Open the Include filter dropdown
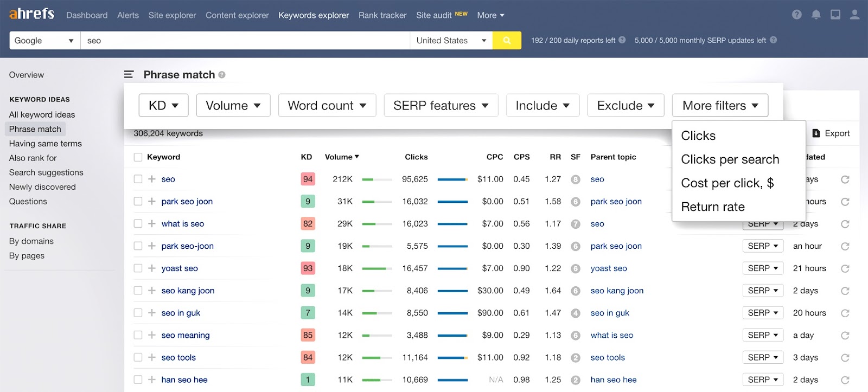 [x=542, y=105]
